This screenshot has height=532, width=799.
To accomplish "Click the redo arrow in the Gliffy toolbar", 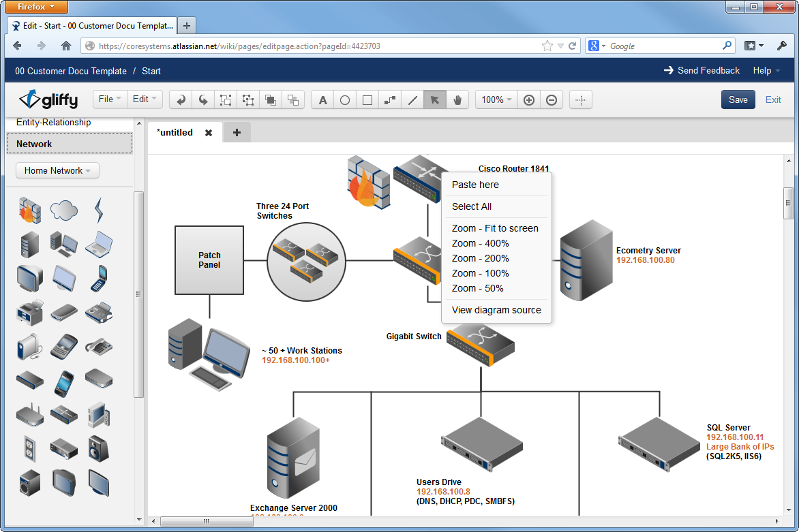I will (x=202, y=99).
